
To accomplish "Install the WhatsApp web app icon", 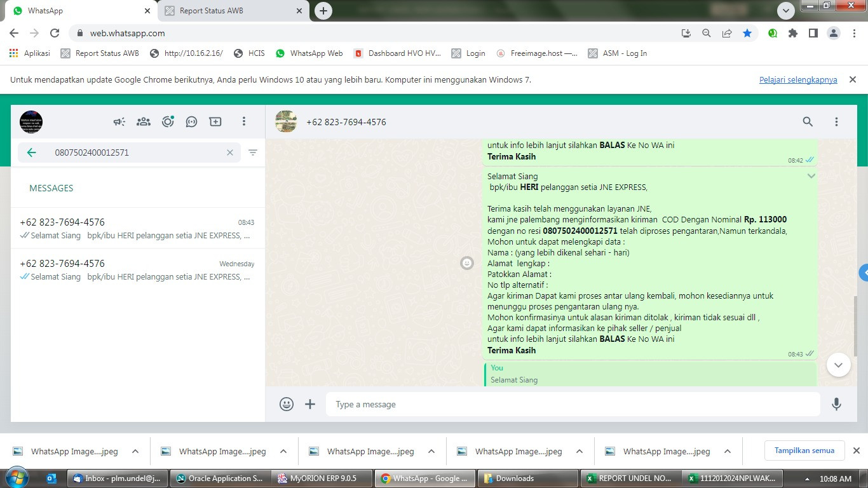I will (686, 33).
